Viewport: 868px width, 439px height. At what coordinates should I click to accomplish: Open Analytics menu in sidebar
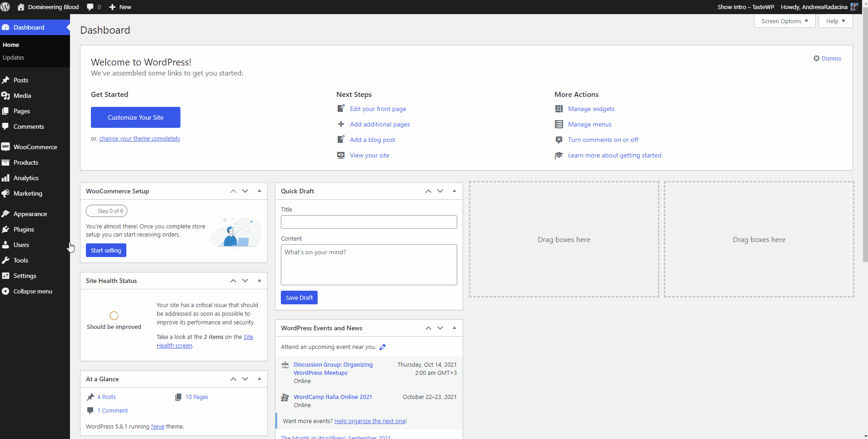point(35,178)
